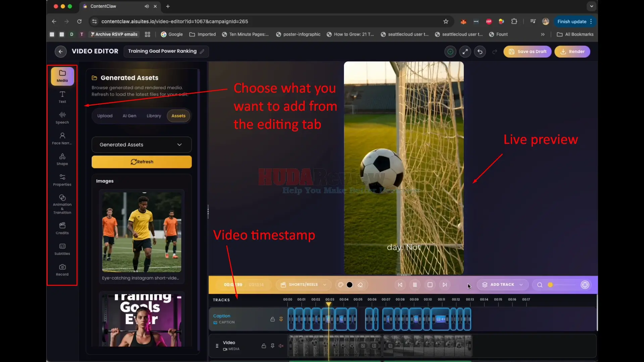
Task: Toggle the lock on the Video track
Action: pos(264,346)
